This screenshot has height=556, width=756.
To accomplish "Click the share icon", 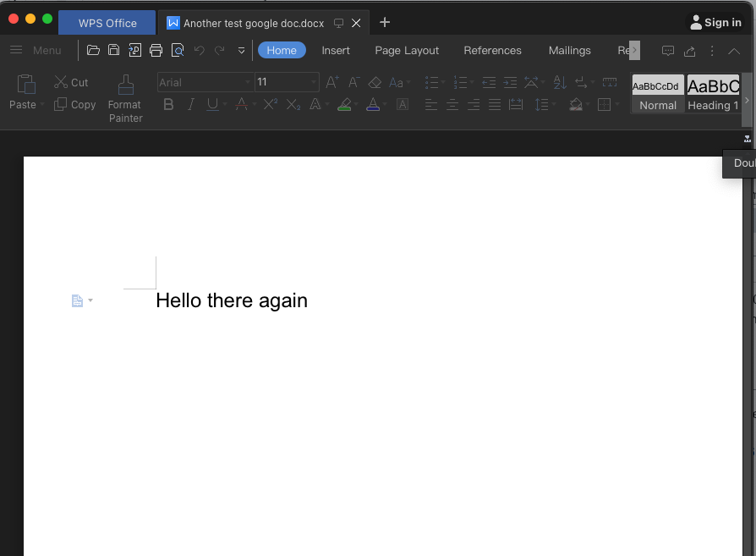I will pyautogui.click(x=689, y=50).
